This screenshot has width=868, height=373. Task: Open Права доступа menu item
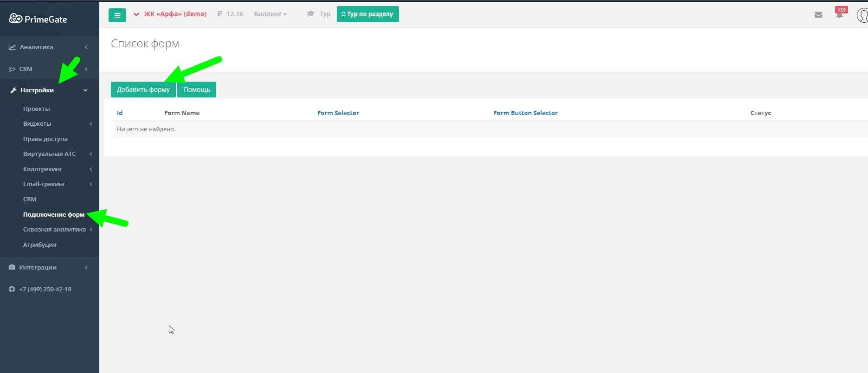45,139
